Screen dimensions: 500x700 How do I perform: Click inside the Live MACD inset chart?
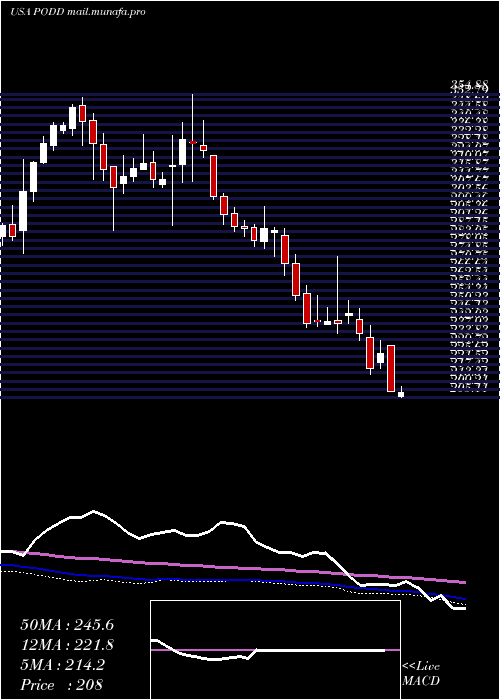tap(275, 650)
